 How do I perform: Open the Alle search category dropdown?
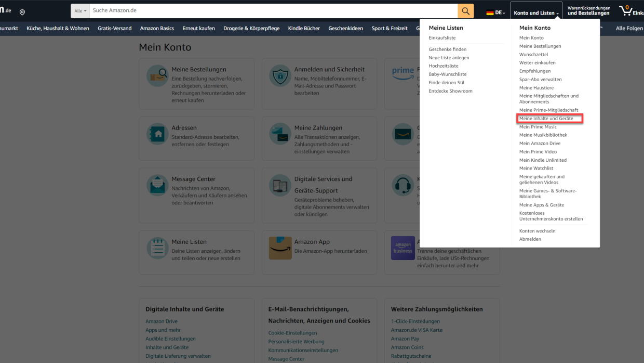[x=81, y=11]
